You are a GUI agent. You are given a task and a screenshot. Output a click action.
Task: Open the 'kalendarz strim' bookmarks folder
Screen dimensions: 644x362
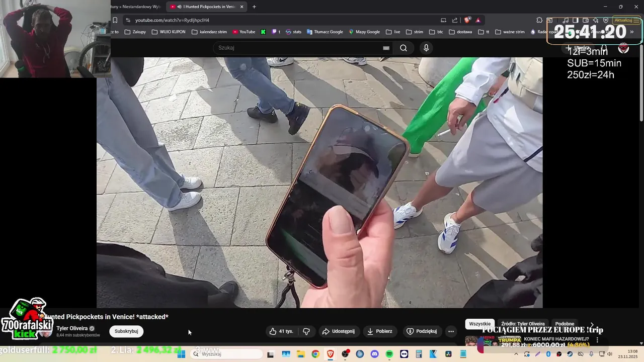pos(209,32)
